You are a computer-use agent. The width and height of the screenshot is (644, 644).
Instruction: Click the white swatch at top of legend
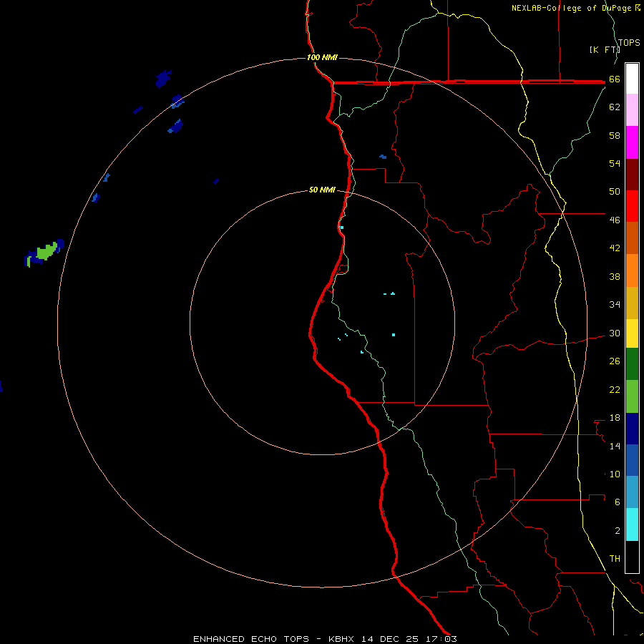tap(632, 79)
